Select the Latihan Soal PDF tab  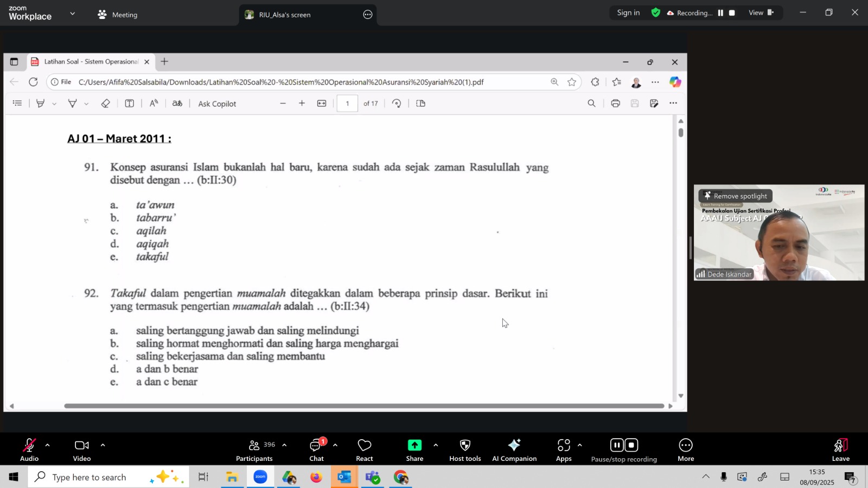[91, 62]
